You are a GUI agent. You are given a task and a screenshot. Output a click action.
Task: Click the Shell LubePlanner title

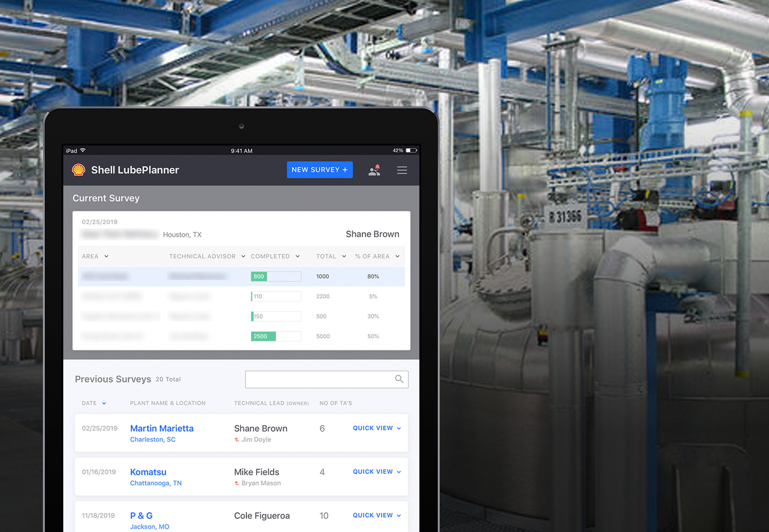pos(135,170)
